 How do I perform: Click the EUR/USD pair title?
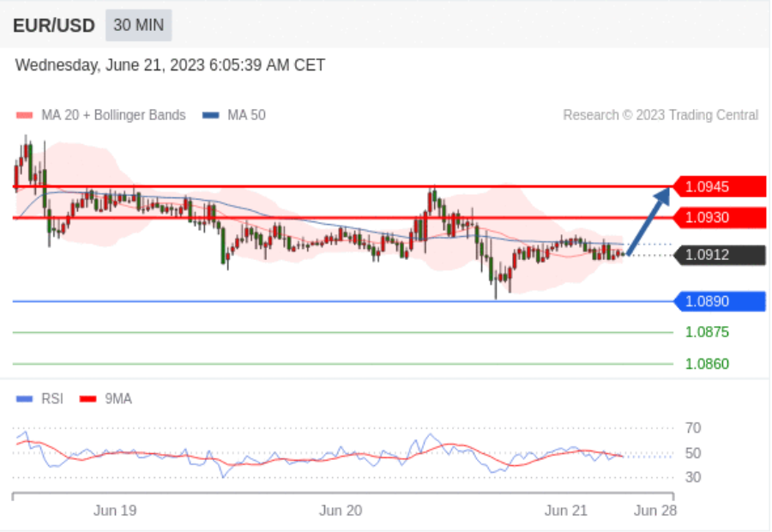click(53, 26)
